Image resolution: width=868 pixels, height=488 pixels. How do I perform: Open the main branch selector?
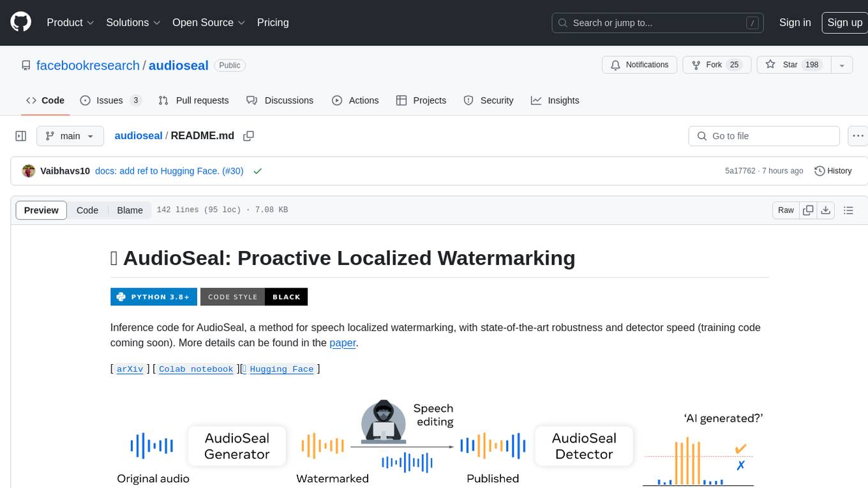point(70,136)
